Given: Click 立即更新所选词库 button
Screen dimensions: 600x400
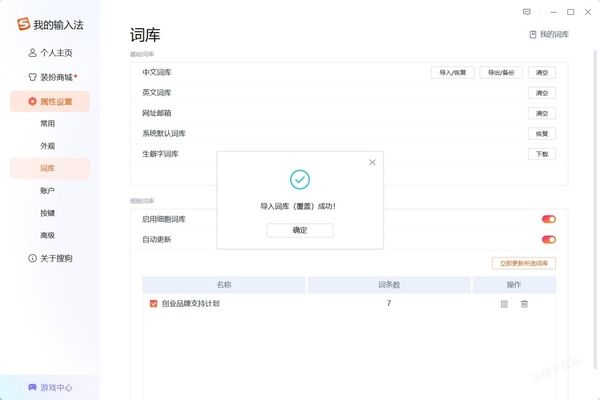Looking at the screenshot, I should point(524,263).
